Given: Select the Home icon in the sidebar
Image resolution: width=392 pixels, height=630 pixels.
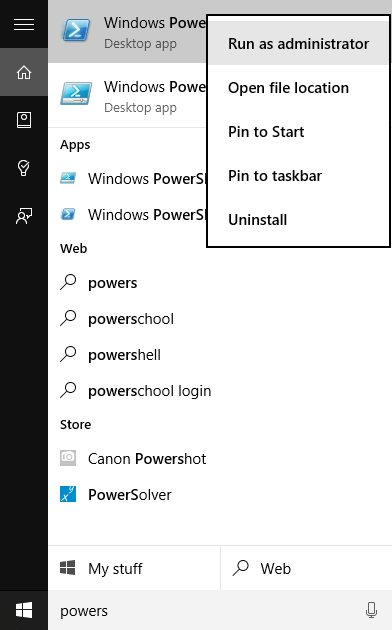Looking at the screenshot, I should click(x=24, y=72).
